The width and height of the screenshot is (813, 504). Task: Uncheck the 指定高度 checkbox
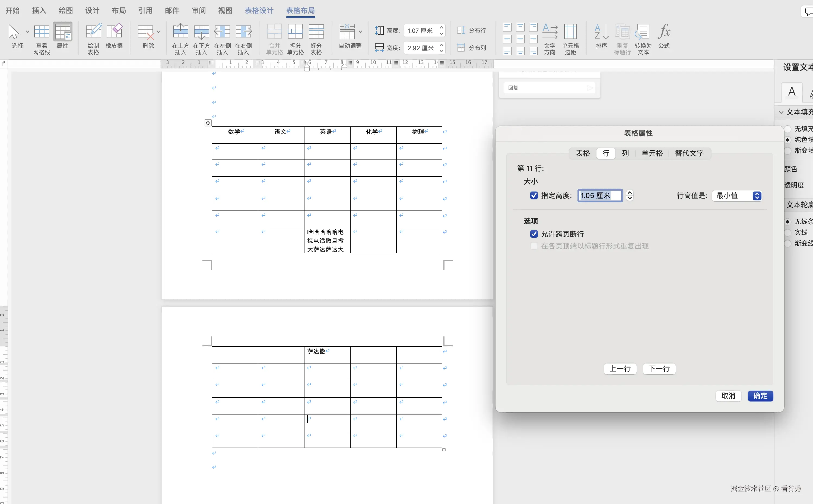(534, 196)
